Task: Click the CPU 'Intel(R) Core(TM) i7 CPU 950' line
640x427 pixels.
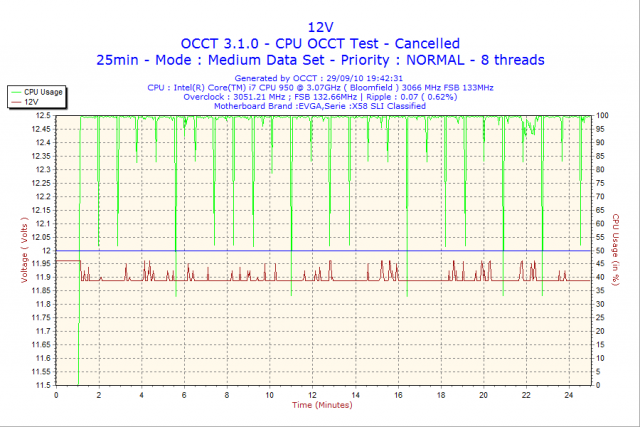Action: click(x=320, y=87)
